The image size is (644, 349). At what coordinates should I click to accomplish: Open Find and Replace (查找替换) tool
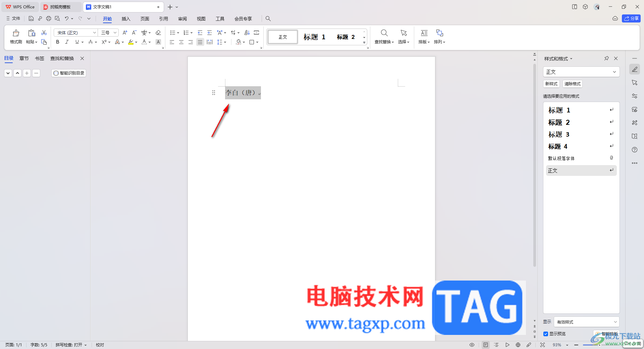click(384, 36)
